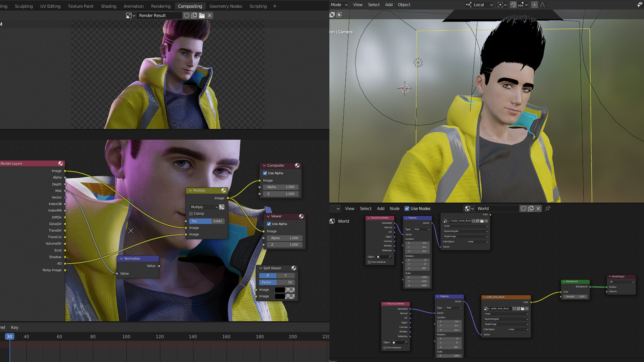Switch to the Geometry Nodes workspace tab
The width and height of the screenshot is (644, 362).
click(x=225, y=6)
